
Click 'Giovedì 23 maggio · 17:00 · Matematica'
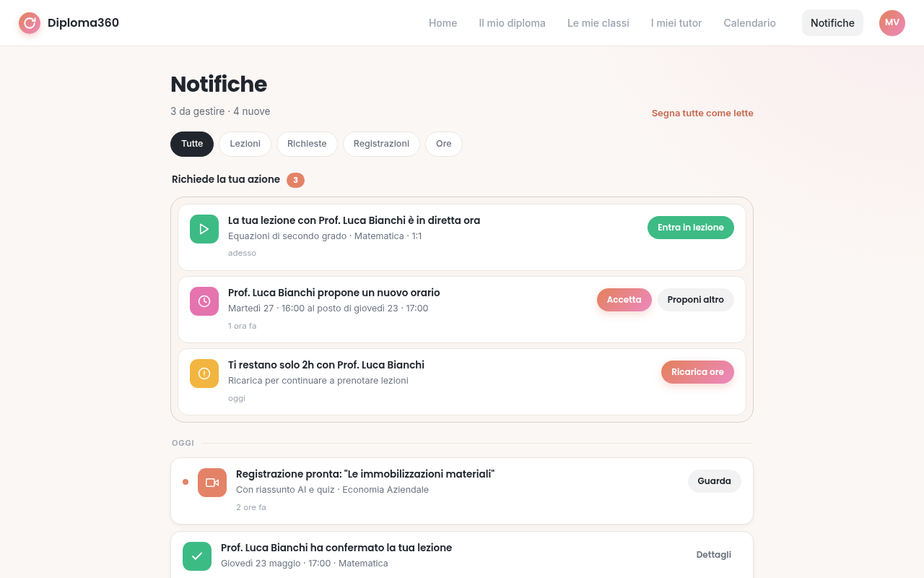point(305,564)
